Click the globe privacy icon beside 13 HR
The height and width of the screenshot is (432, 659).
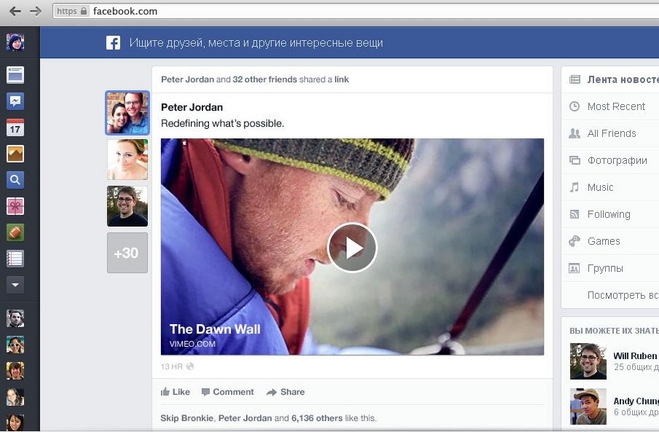tap(190, 366)
